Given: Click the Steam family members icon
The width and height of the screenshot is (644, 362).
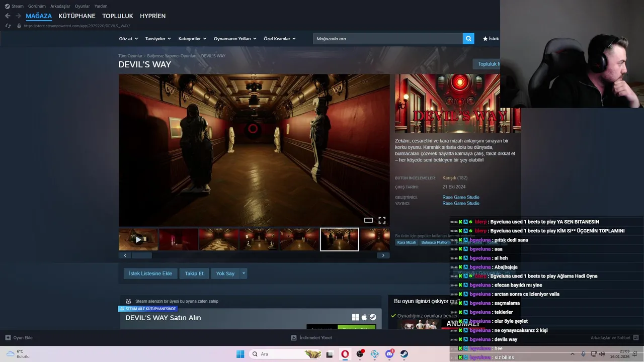Looking at the screenshot, I should (128, 301).
